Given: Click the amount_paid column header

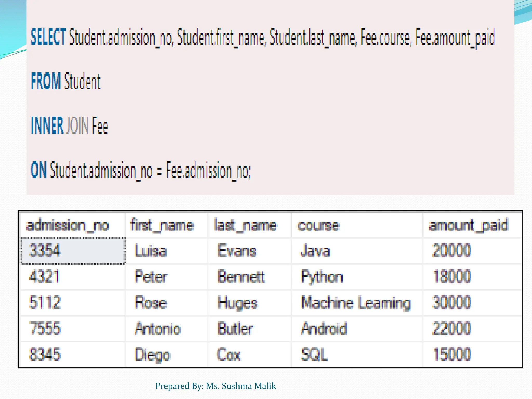Looking at the screenshot, I should click(x=468, y=225).
